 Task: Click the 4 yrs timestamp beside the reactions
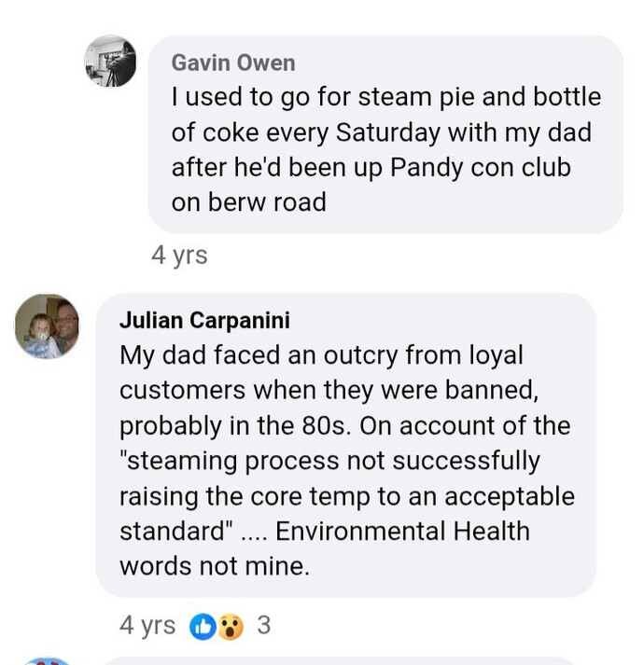[147, 625]
